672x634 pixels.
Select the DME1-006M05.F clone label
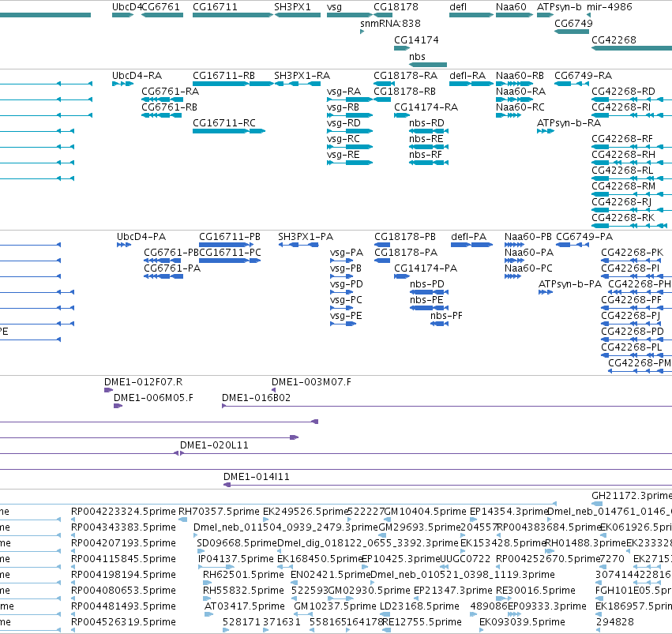153,398
